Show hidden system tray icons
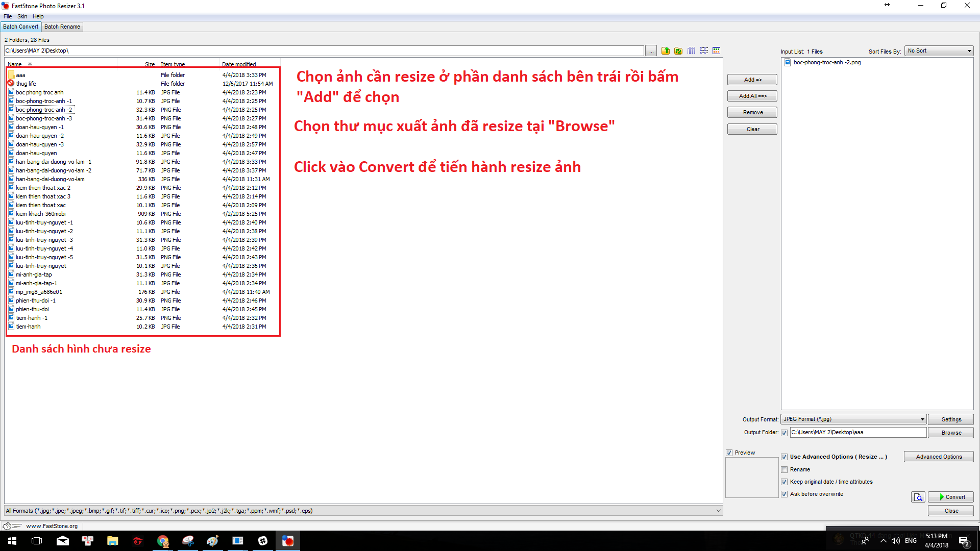 (x=883, y=541)
